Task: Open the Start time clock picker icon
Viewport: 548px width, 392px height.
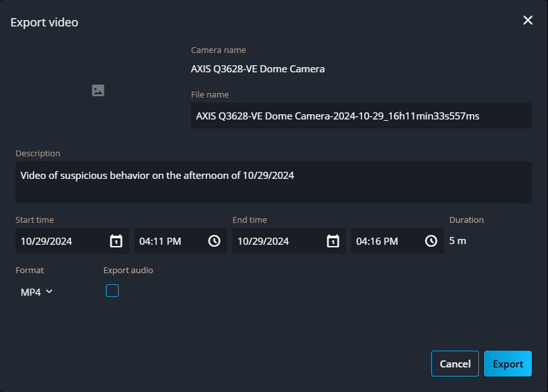Action: [214, 241]
